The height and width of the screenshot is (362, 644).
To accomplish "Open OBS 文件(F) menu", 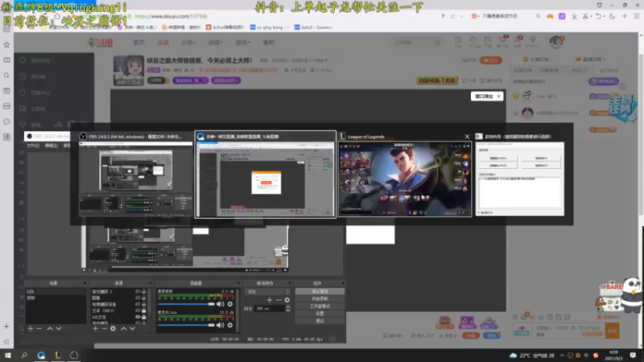I will (x=33, y=146).
